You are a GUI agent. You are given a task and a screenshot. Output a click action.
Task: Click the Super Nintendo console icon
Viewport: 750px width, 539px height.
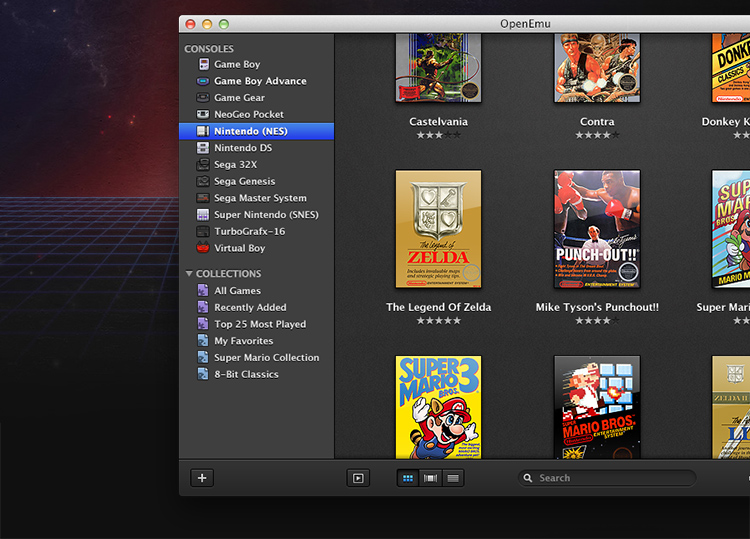[203, 215]
